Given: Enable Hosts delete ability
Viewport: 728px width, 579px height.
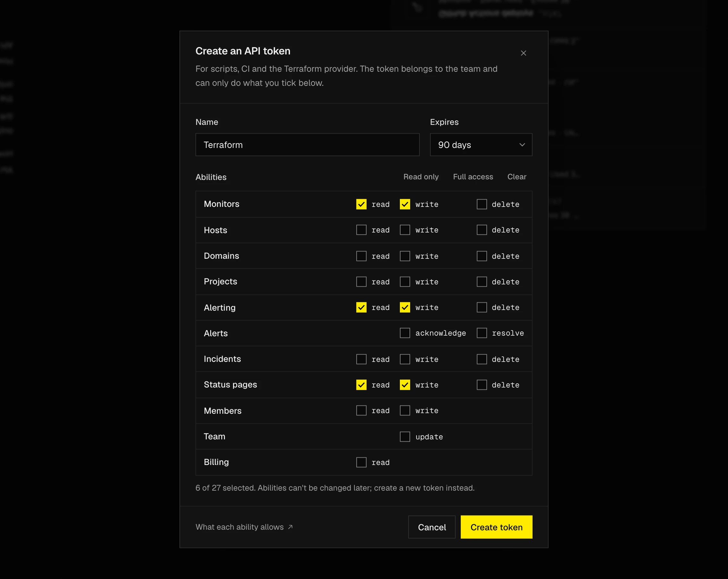Looking at the screenshot, I should tap(482, 230).
